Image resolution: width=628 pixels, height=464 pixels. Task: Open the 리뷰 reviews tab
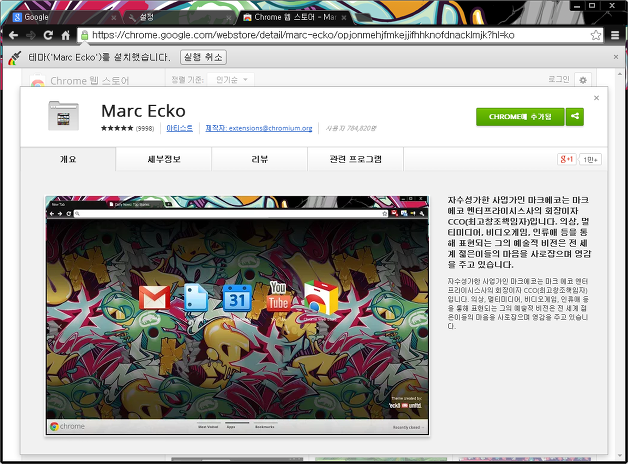point(260,159)
